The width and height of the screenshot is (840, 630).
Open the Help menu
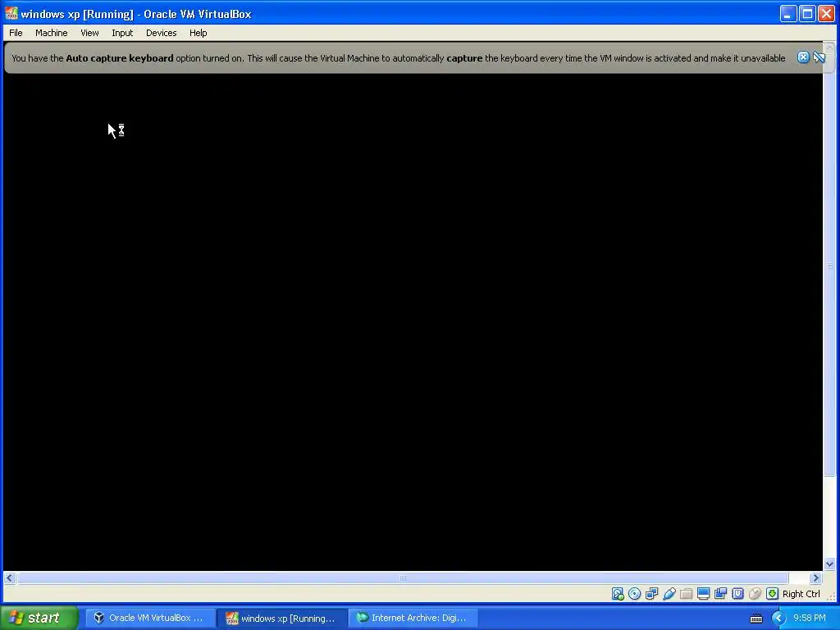click(199, 33)
